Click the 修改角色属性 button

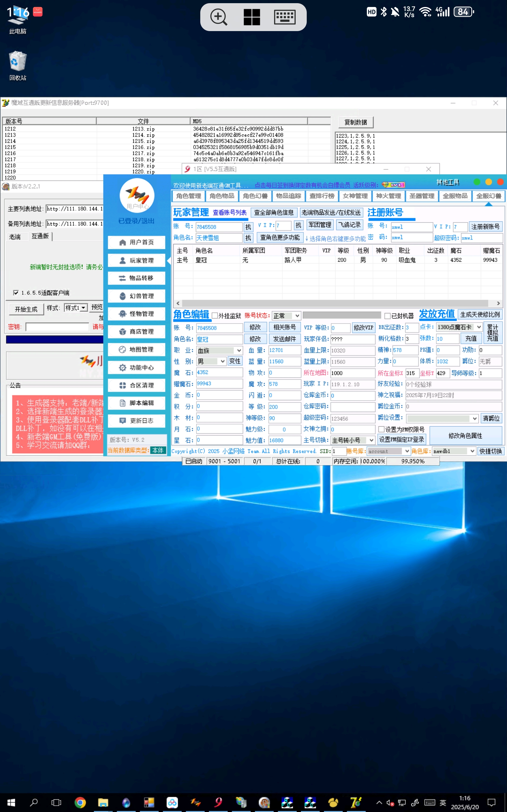(465, 435)
